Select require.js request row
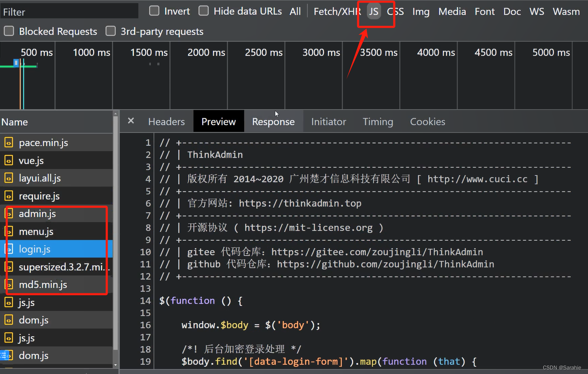The width and height of the screenshot is (588, 374). [56, 196]
